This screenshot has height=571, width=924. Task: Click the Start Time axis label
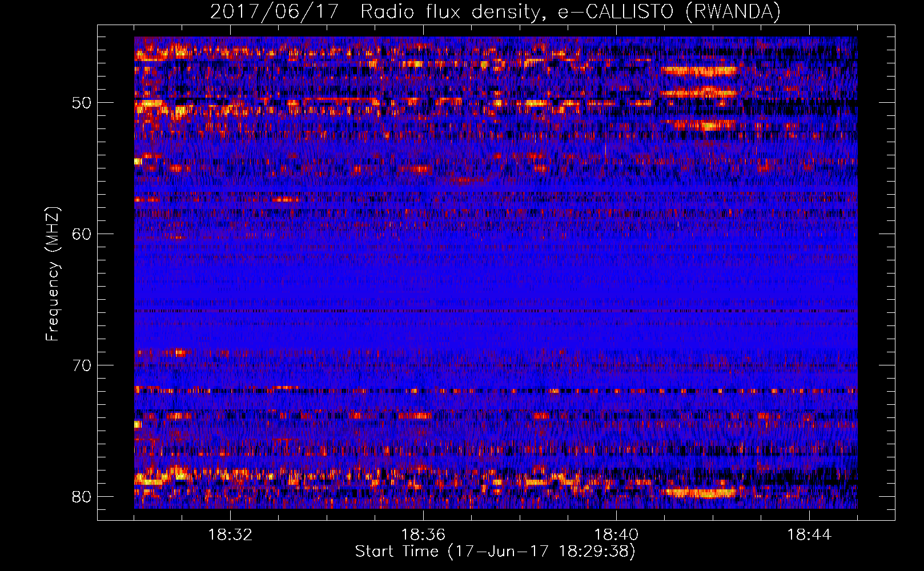[495, 552]
